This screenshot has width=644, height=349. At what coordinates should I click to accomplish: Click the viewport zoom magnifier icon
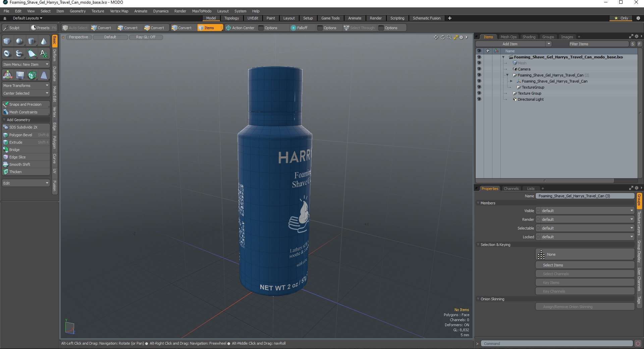[x=449, y=37]
